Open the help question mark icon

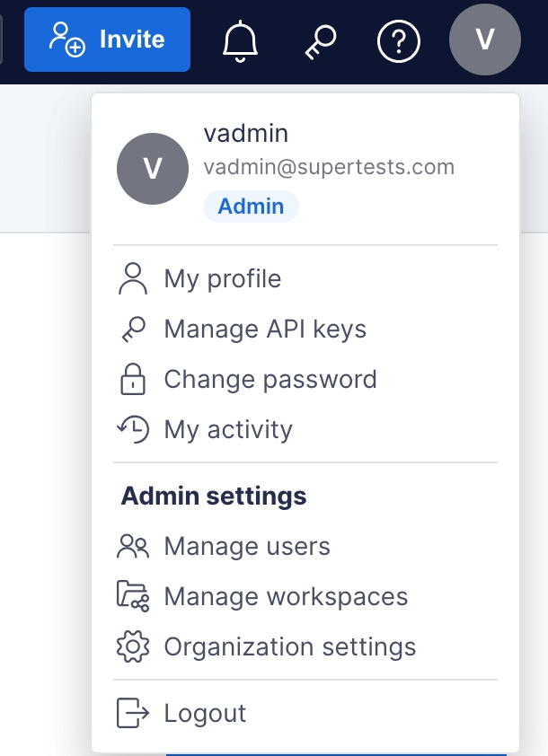399,40
